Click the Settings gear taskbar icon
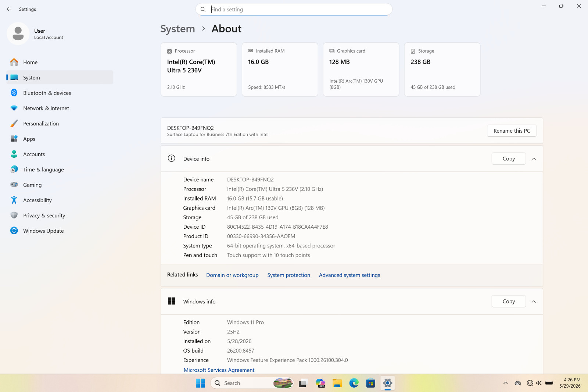This screenshot has height=392, width=588. [388, 383]
